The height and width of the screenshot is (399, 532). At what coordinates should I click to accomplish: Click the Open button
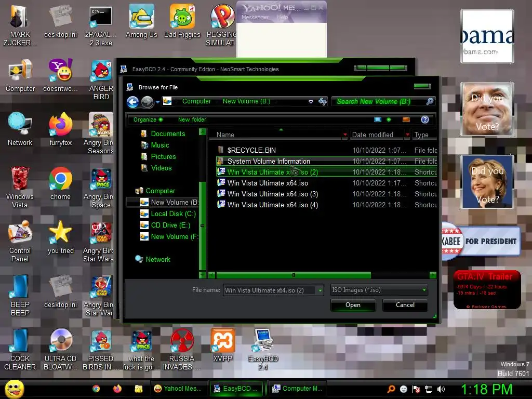353,305
